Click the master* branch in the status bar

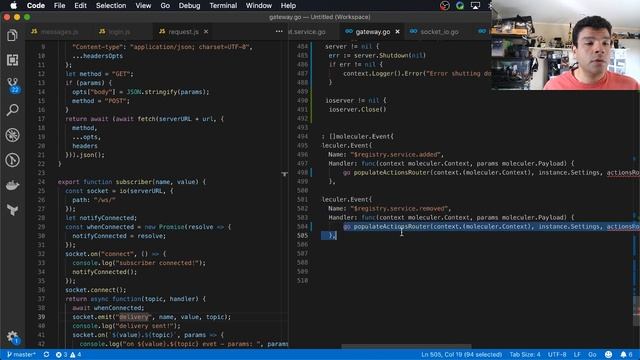click(x=21, y=354)
